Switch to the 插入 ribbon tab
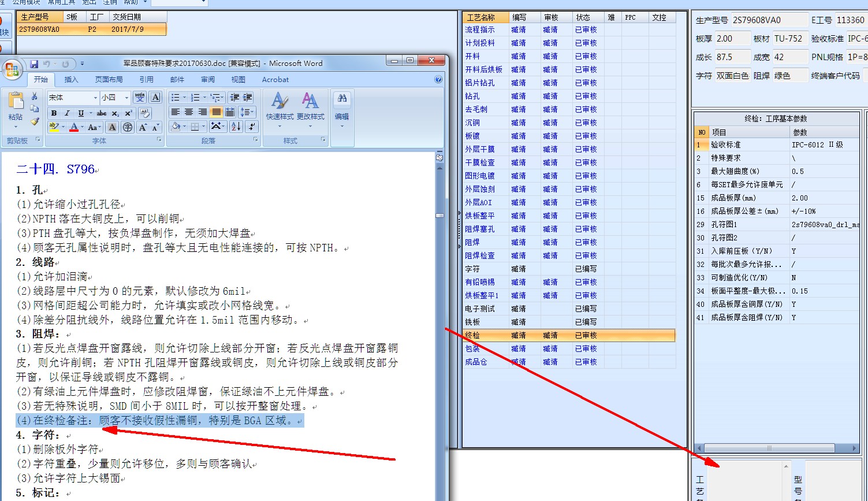The width and height of the screenshot is (868, 501). 71,80
